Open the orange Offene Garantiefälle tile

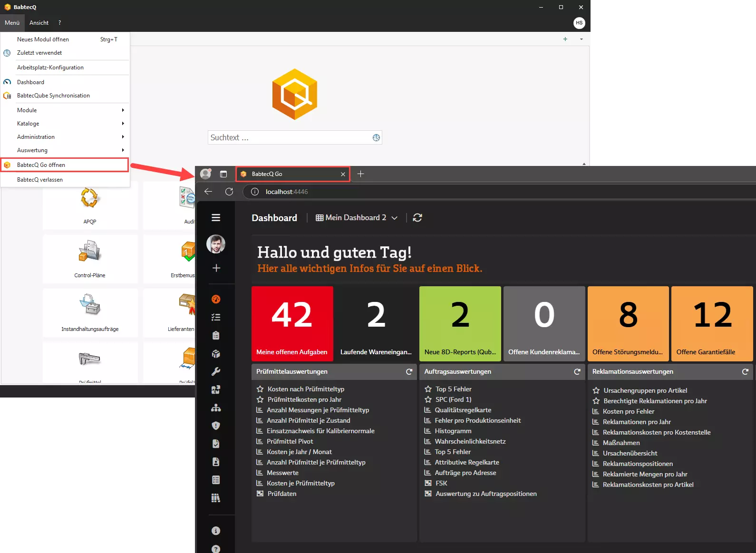[712, 324]
